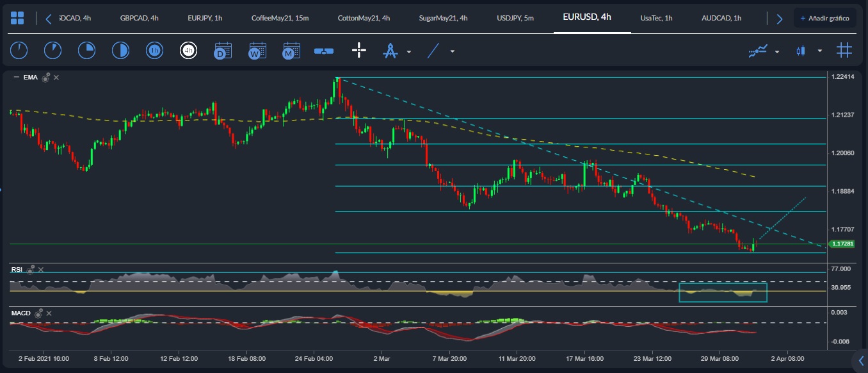
Task: Select the half-filled 30-minute timeframe icon
Action: pyautogui.click(x=120, y=50)
